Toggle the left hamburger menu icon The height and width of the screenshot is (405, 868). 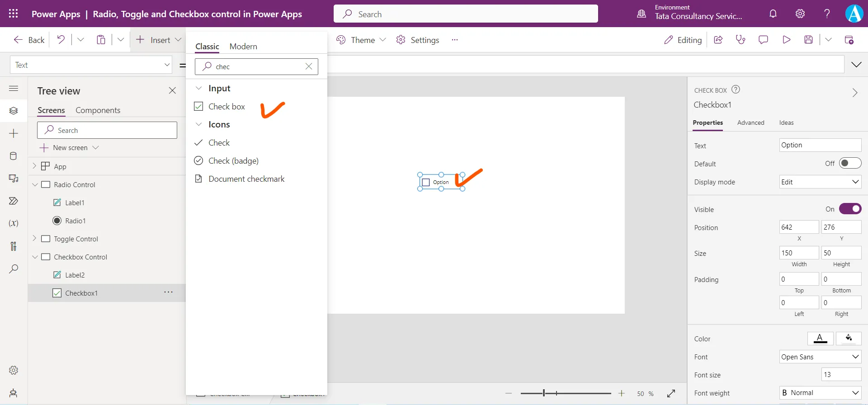click(14, 89)
